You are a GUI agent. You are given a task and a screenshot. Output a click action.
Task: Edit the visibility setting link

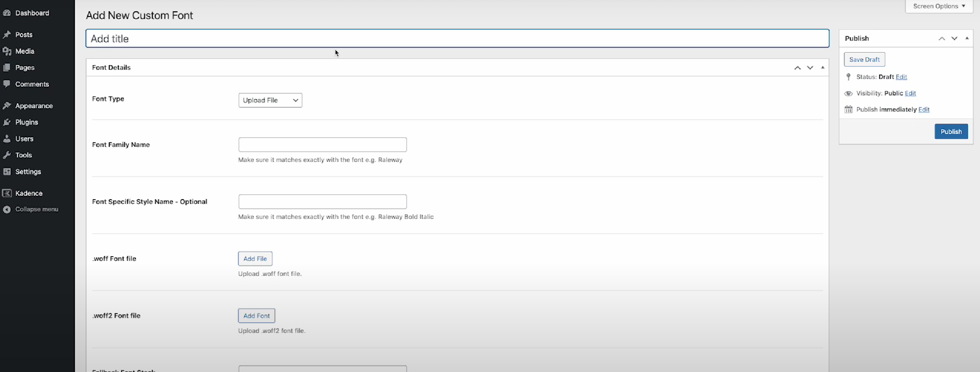pyautogui.click(x=910, y=93)
